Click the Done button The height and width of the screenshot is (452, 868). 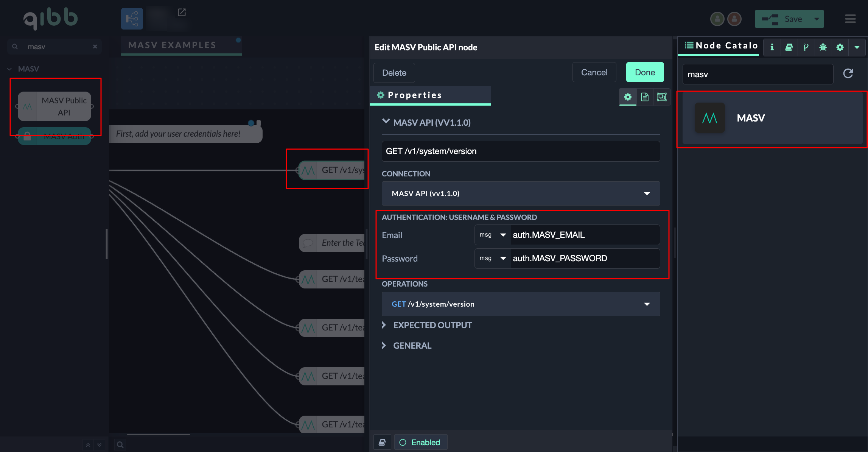[645, 72]
